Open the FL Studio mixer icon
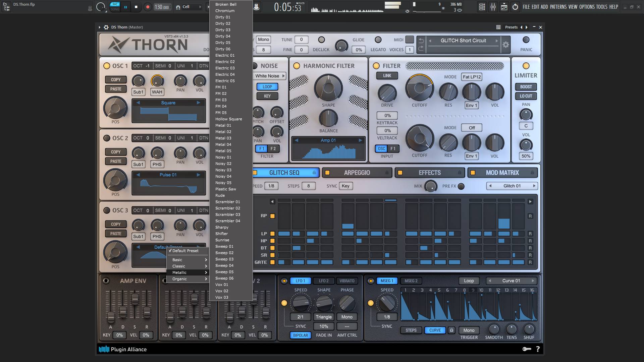644x362 pixels. tap(493, 7)
